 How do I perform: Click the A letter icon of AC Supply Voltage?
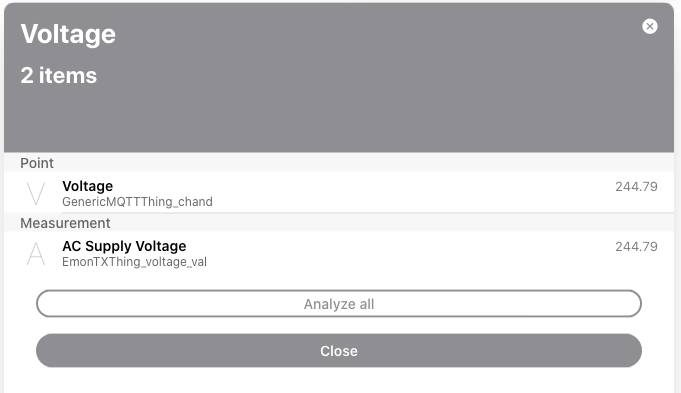tap(36, 254)
